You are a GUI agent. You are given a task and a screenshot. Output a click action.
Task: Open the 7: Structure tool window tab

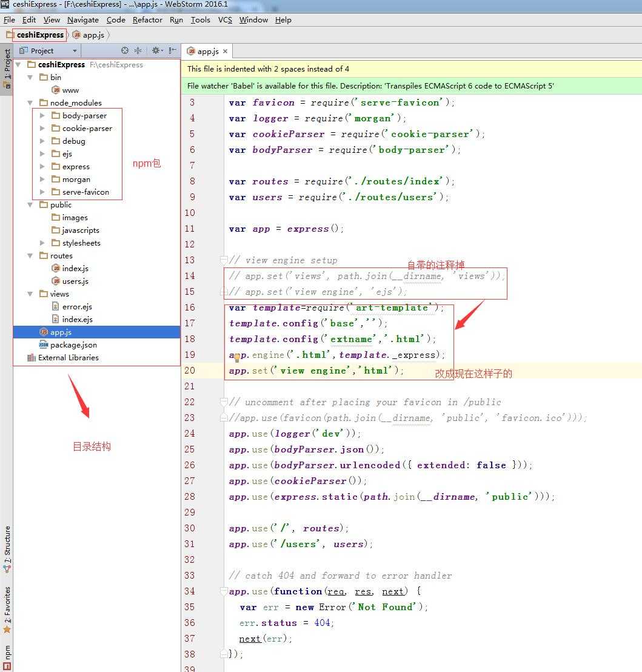7,549
